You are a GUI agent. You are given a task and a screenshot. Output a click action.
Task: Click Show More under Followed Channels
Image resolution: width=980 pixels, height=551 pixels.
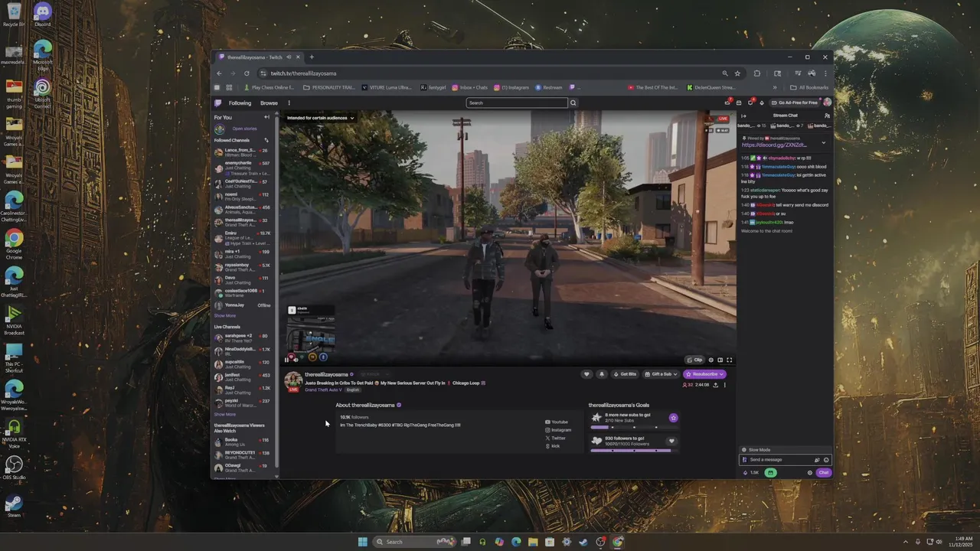225,315
